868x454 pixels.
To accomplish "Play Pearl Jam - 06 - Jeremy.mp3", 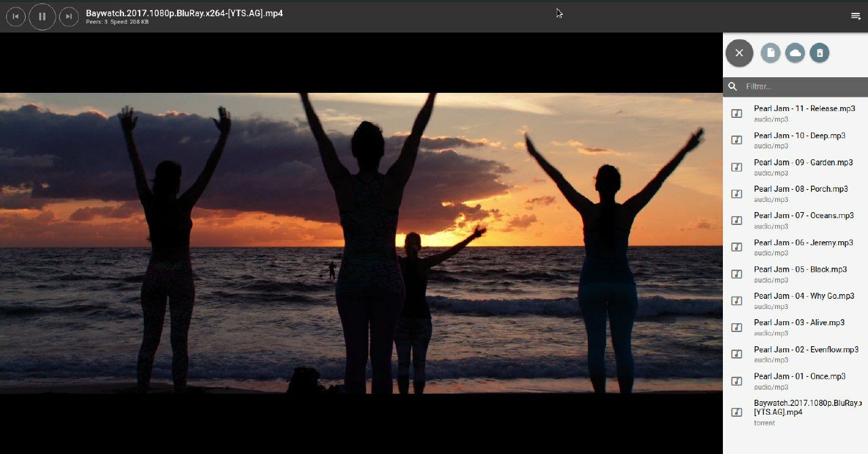I will pos(795,247).
